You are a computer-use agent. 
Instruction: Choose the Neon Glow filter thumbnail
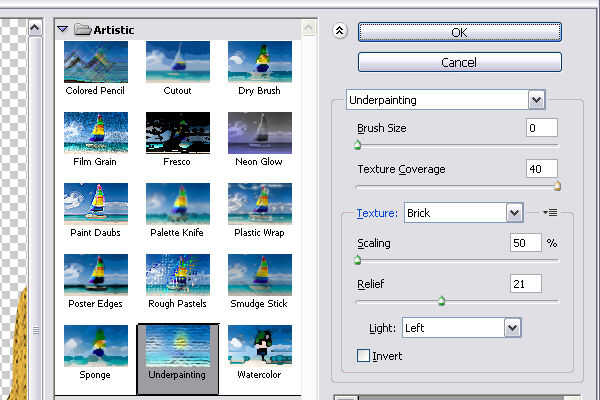click(260, 133)
